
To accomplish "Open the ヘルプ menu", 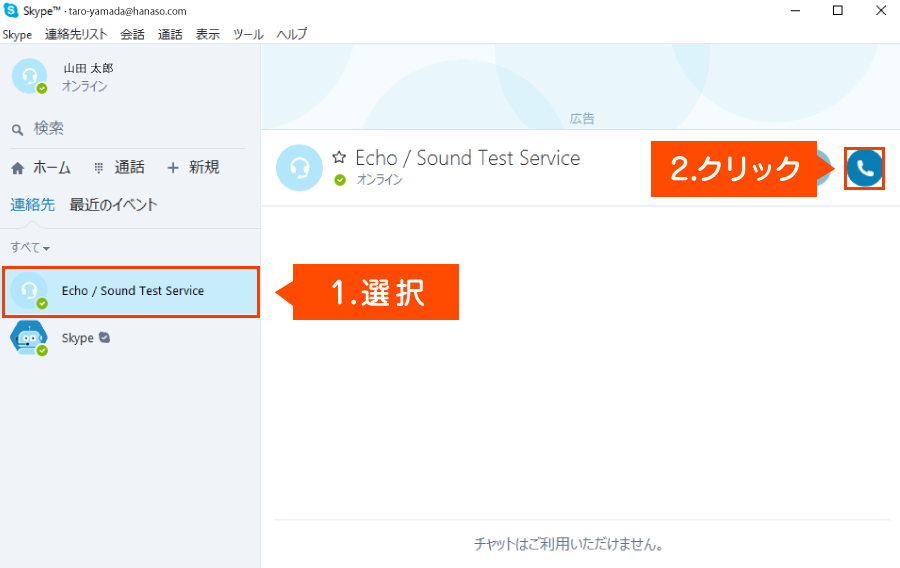I will tap(292, 34).
